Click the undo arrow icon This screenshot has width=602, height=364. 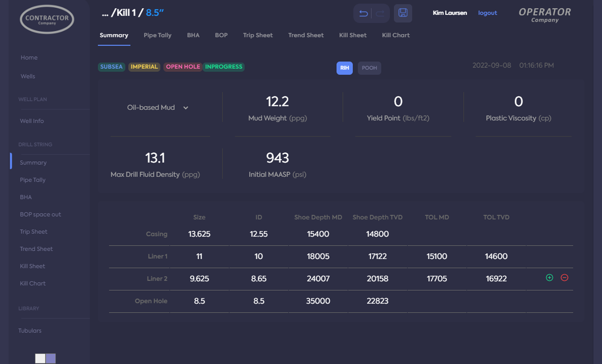pos(363,13)
